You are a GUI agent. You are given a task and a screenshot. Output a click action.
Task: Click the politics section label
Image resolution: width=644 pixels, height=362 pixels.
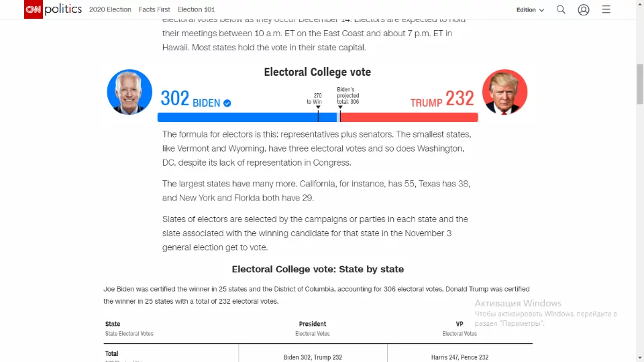pyautogui.click(x=63, y=9)
